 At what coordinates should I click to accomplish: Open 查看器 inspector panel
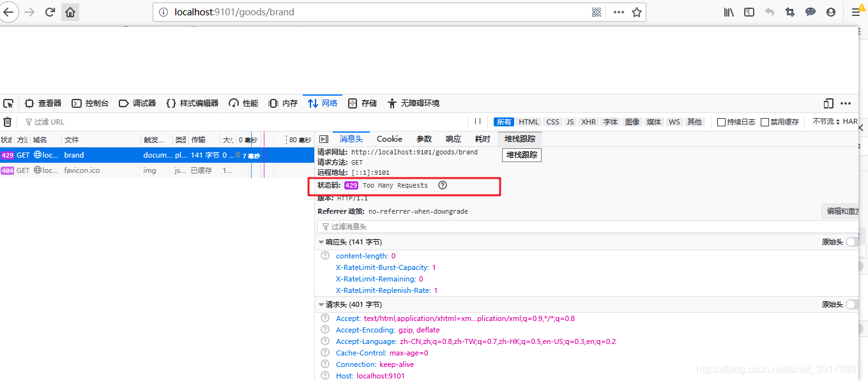pyautogui.click(x=43, y=103)
